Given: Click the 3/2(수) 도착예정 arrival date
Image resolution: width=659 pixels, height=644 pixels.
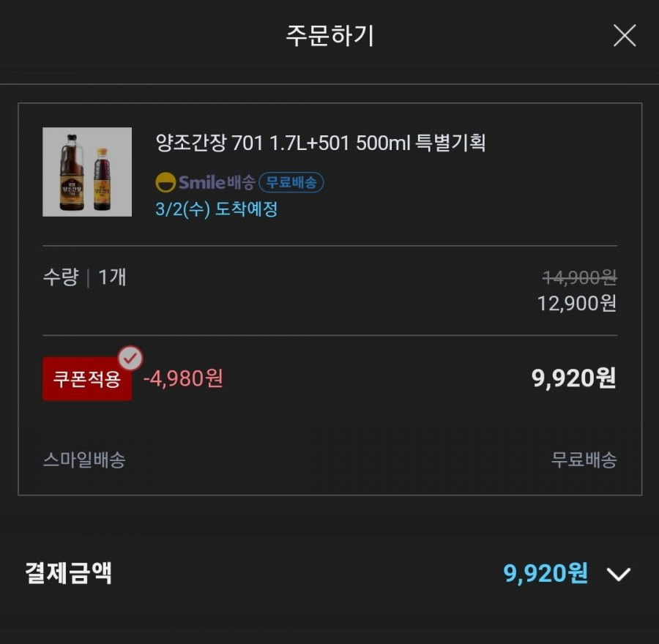Looking at the screenshot, I should coord(217,209).
